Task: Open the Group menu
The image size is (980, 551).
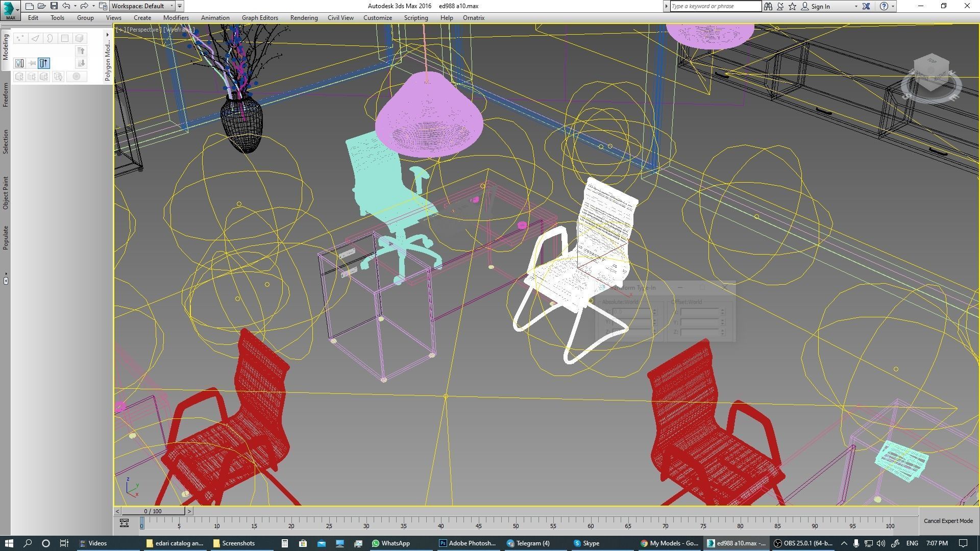Action: 85,18
